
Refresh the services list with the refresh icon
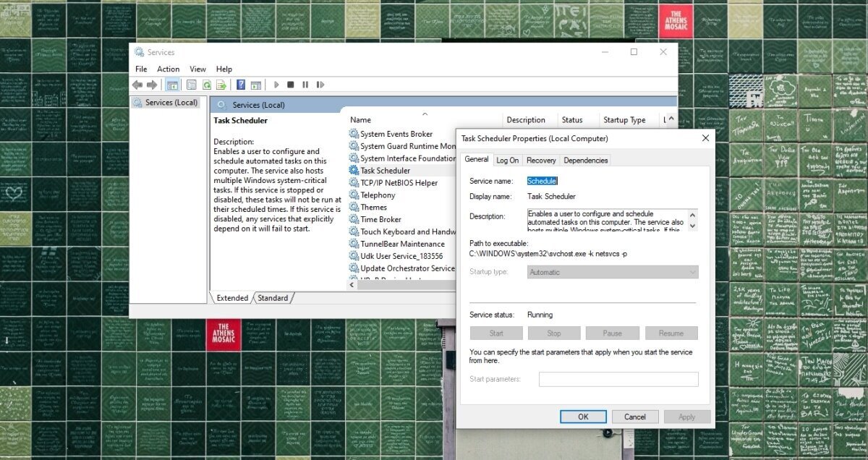coord(206,85)
